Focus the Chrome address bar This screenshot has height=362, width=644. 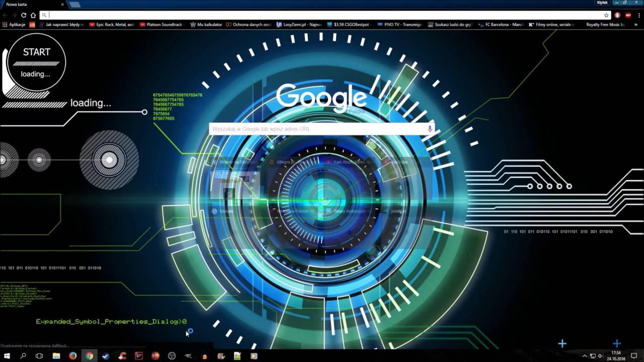325,15
